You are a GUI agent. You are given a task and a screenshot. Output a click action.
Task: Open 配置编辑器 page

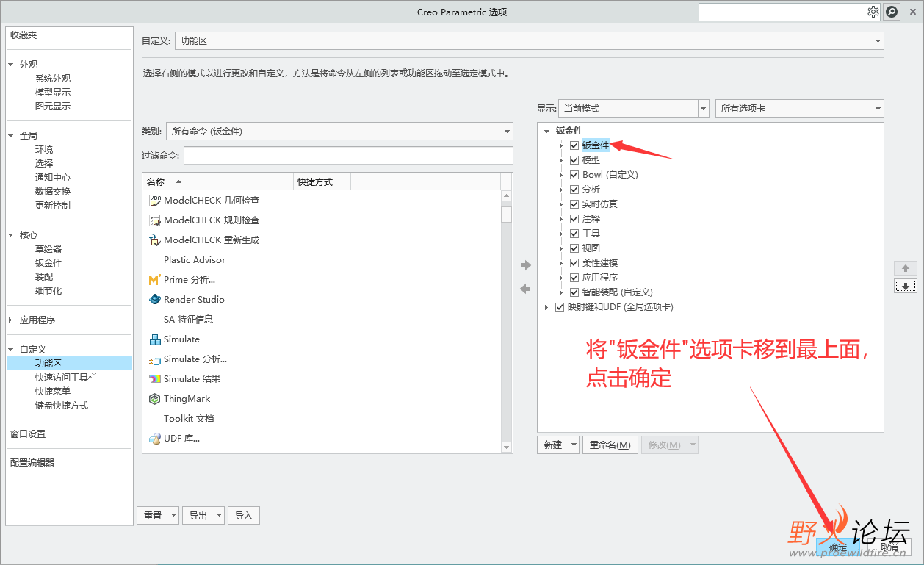pos(32,463)
